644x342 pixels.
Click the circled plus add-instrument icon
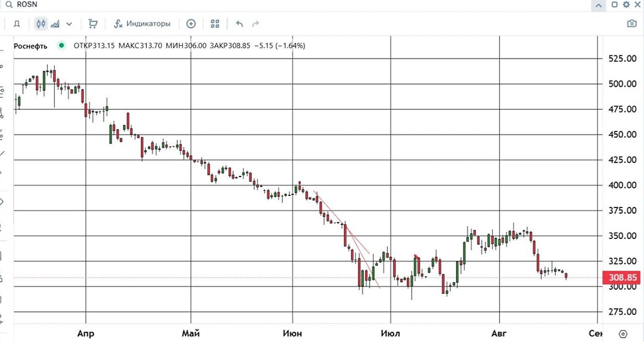click(x=191, y=24)
